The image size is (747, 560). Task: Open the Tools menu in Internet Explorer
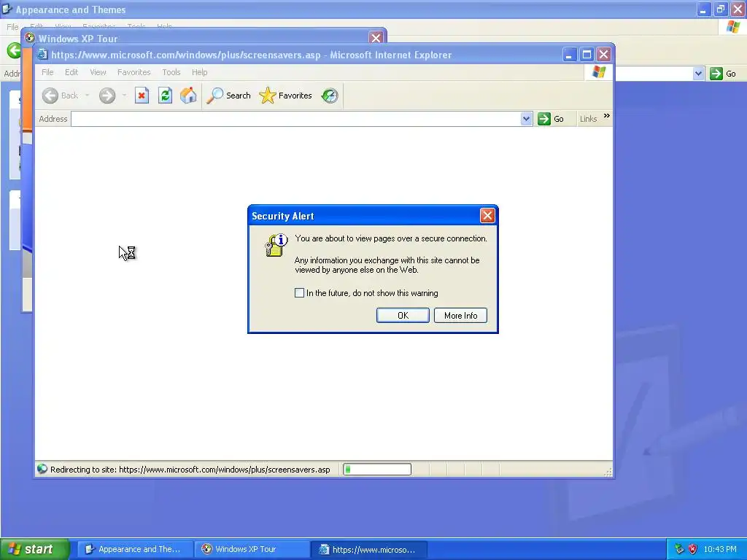tap(171, 72)
